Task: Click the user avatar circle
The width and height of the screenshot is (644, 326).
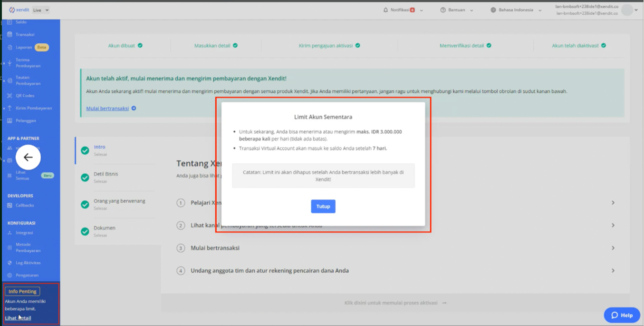Action: tap(627, 10)
